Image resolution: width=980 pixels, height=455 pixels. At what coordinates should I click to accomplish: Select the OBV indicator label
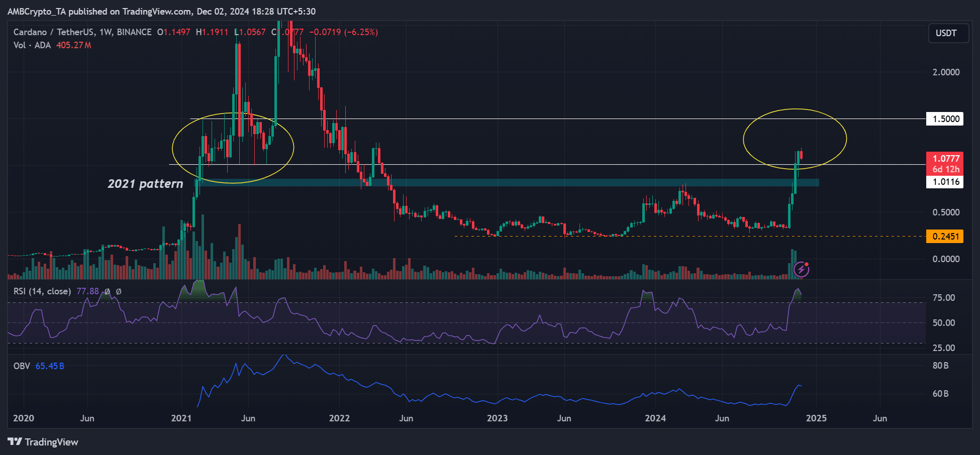(x=22, y=366)
